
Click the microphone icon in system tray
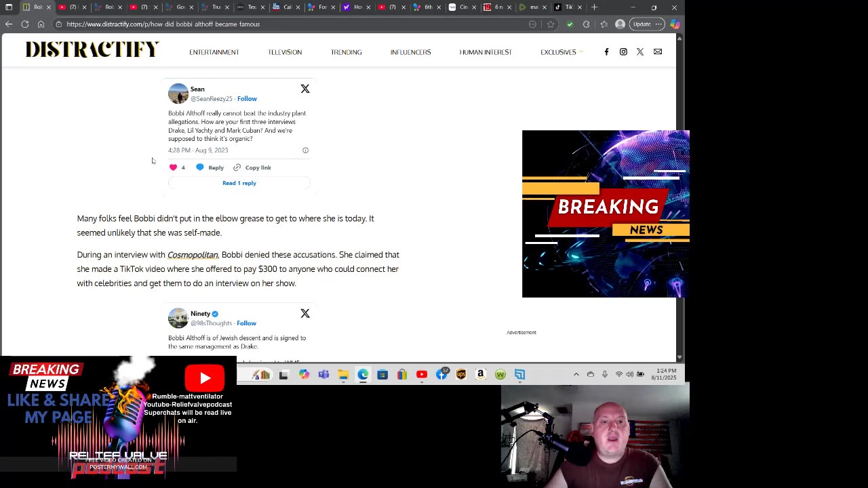(604, 374)
